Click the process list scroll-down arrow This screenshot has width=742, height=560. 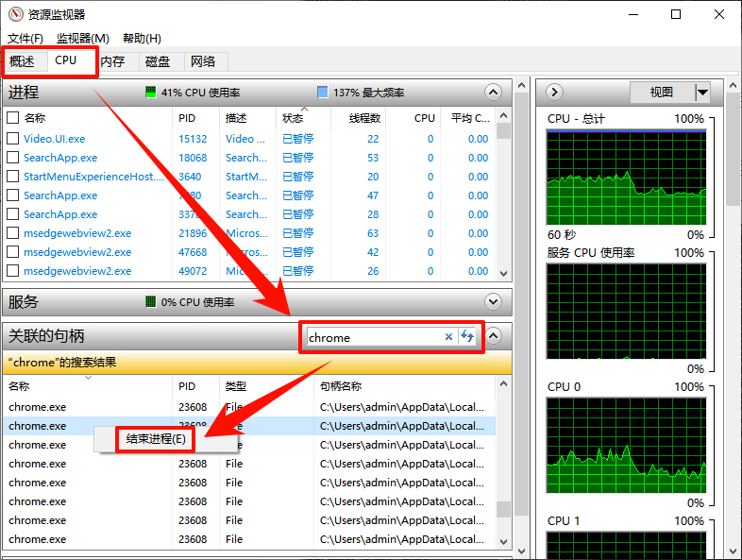503,273
